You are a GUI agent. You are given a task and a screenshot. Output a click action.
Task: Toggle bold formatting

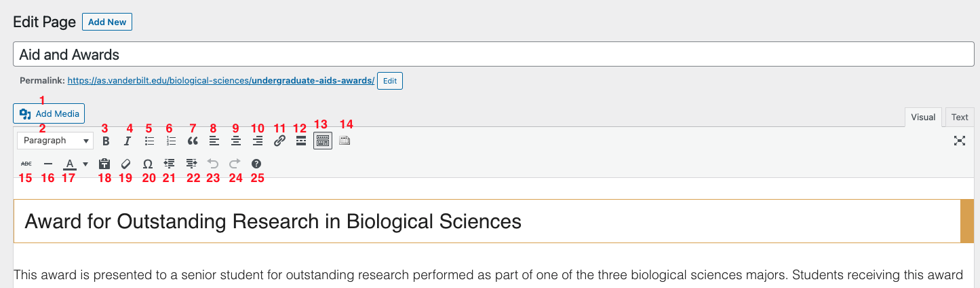pos(106,141)
